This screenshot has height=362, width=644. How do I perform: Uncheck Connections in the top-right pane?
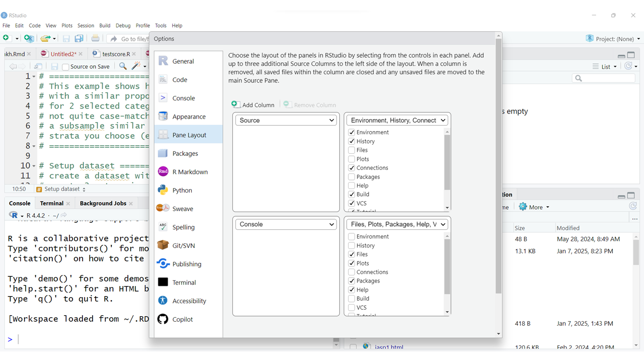[x=352, y=168]
